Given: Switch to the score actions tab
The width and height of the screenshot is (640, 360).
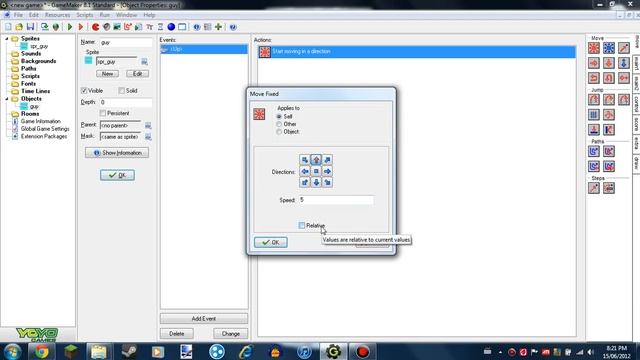Looking at the screenshot, I should pos(636,124).
